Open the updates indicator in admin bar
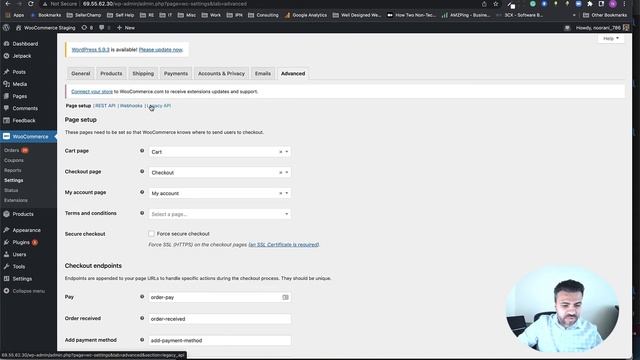640x360 pixels. coord(87,28)
